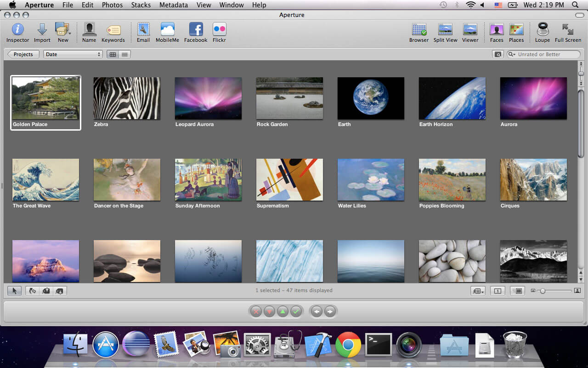Select the Suprematism thumbnail
Viewport: 588px width, 368px height.
289,180
